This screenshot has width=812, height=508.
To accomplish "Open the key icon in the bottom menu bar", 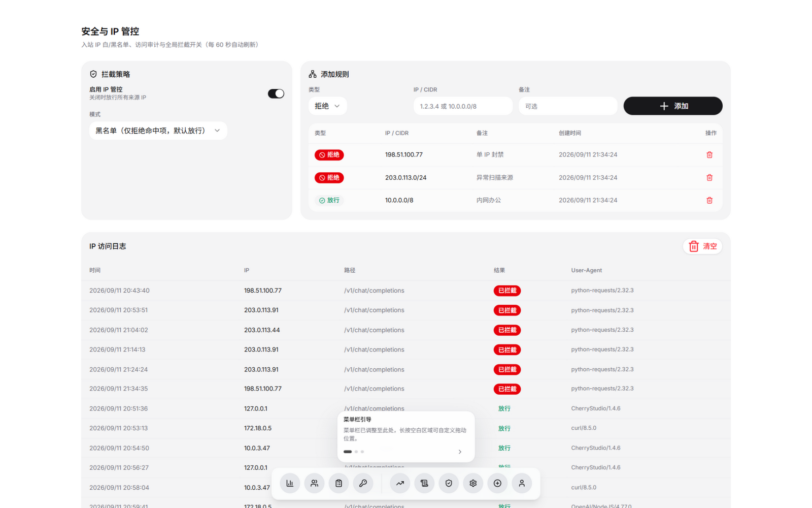I will pyautogui.click(x=363, y=483).
